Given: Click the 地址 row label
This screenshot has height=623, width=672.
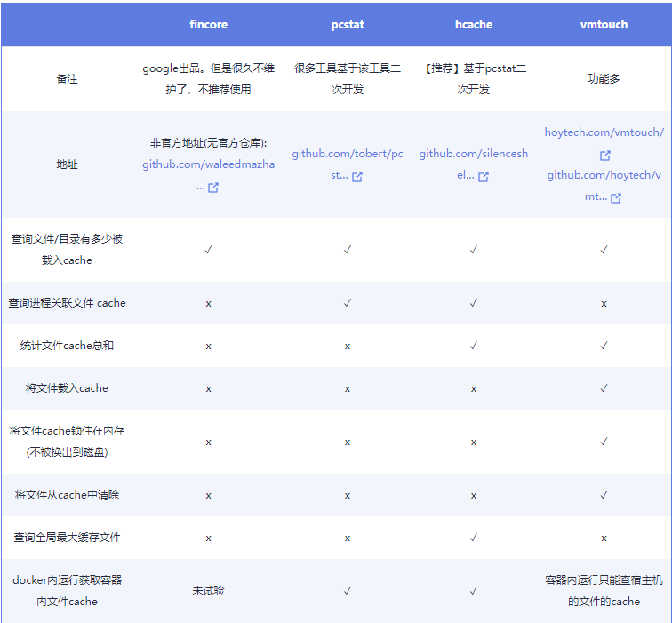Looking at the screenshot, I should click(x=67, y=164).
